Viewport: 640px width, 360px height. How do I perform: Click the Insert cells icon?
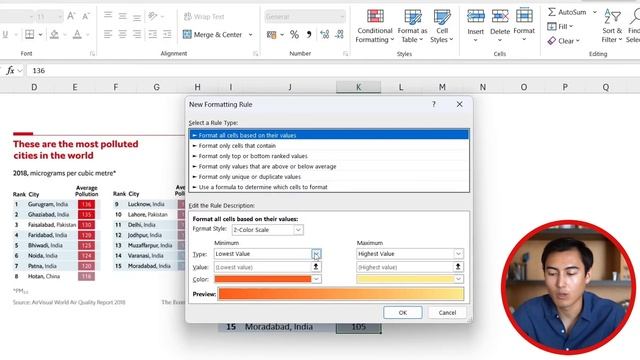[476, 17]
